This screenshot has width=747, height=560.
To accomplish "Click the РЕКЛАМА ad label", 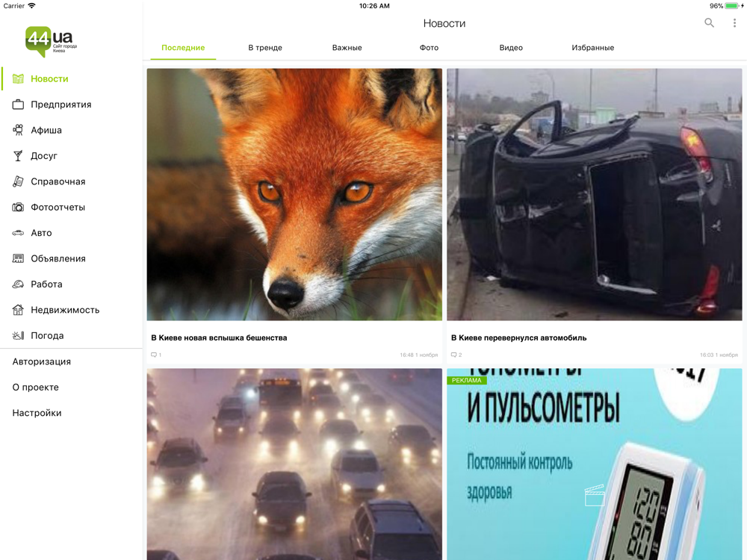I will pyautogui.click(x=466, y=380).
